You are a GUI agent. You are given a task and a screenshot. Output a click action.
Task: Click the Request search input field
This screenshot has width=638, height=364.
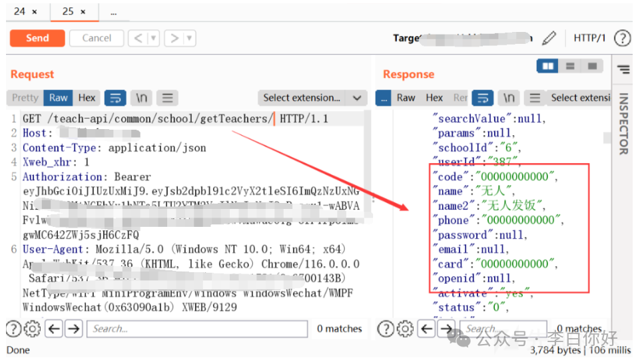pyautogui.click(x=198, y=328)
